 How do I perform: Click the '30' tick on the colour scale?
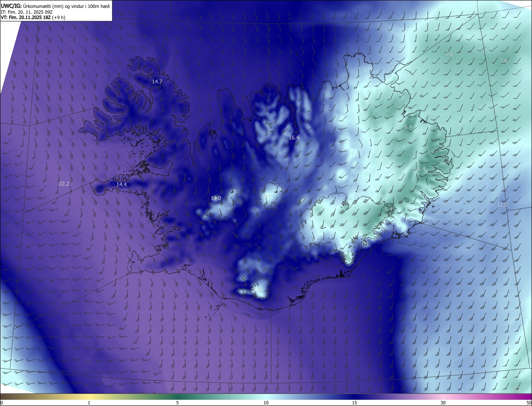click(x=443, y=403)
